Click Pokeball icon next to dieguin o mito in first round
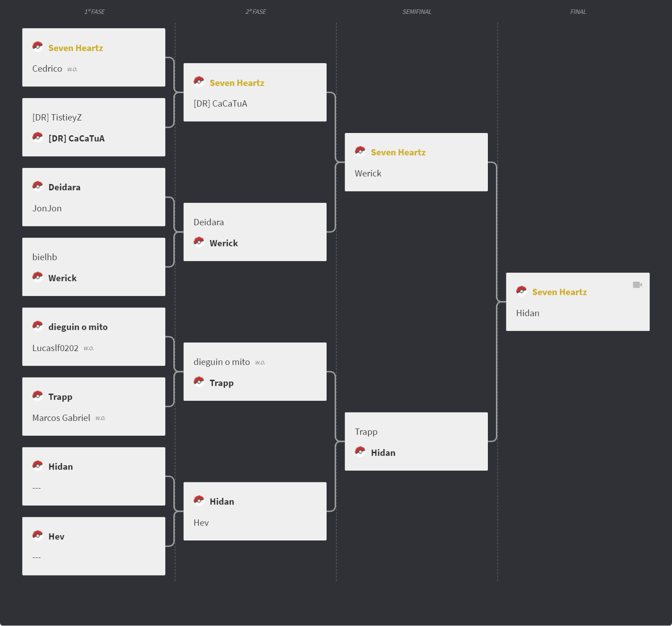 coord(38,326)
